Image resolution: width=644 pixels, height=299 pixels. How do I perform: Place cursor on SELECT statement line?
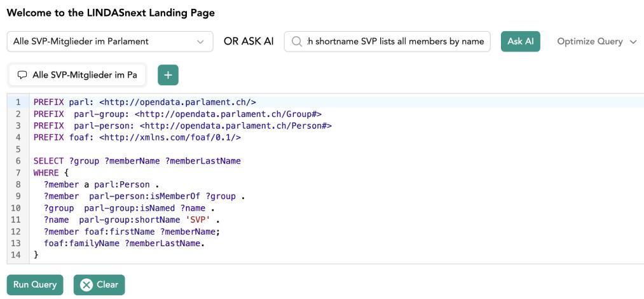137,161
